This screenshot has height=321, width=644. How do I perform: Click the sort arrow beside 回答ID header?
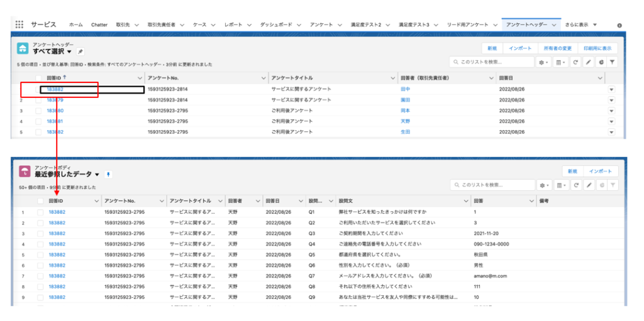tap(65, 77)
